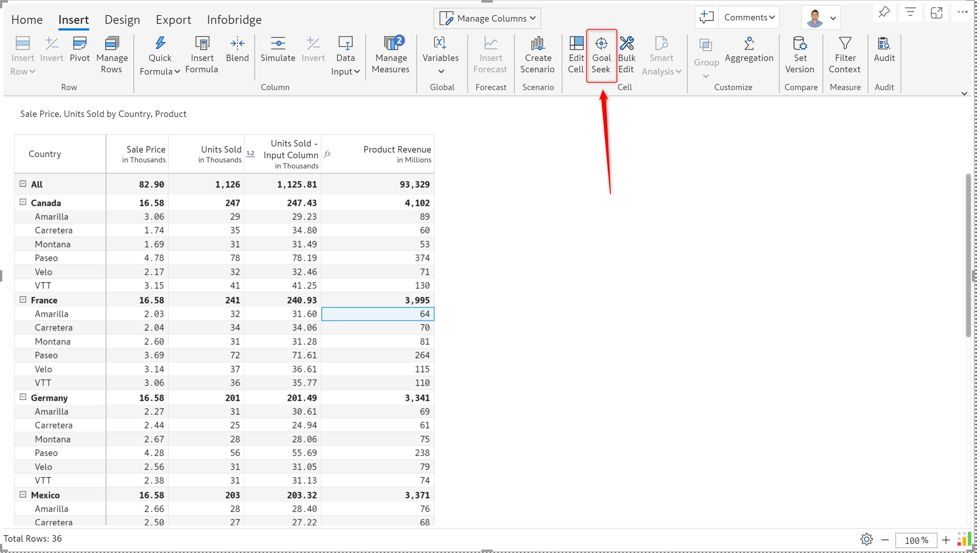Click the colored chart icon in status bar

pos(964,539)
